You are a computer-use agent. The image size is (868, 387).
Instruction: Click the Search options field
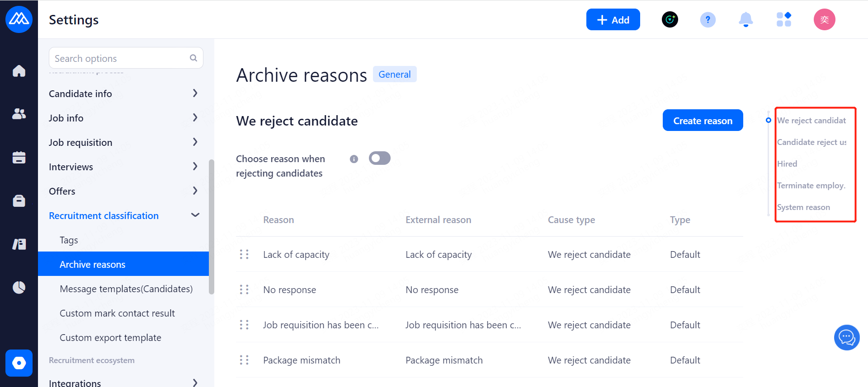coord(120,58)
